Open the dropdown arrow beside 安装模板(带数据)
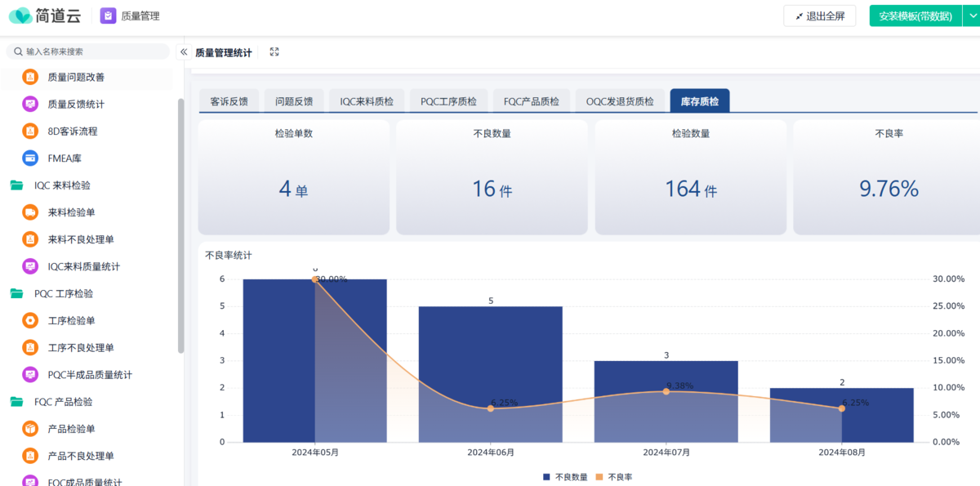The height and width of the screenshot is (486, 980). pyautogui.click(x=971, y=16)
